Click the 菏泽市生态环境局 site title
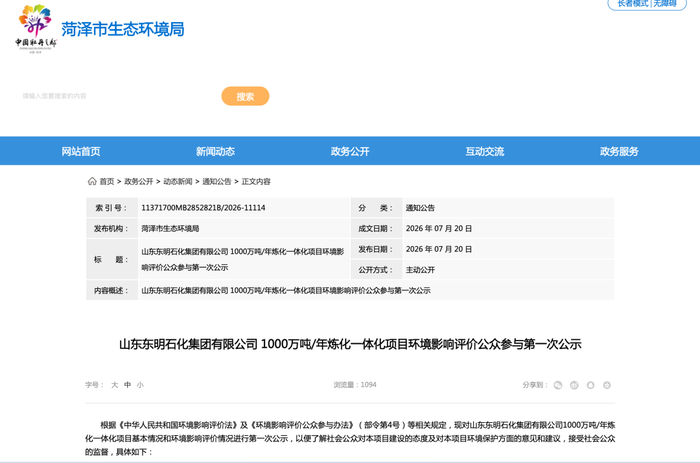Screen dimensions: 700x463 123,29
